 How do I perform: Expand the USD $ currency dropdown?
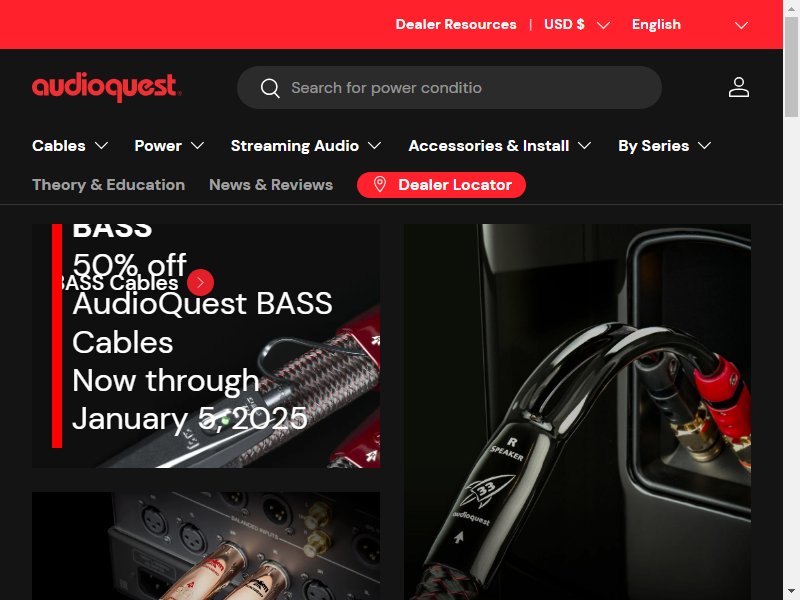coord(577,24)
